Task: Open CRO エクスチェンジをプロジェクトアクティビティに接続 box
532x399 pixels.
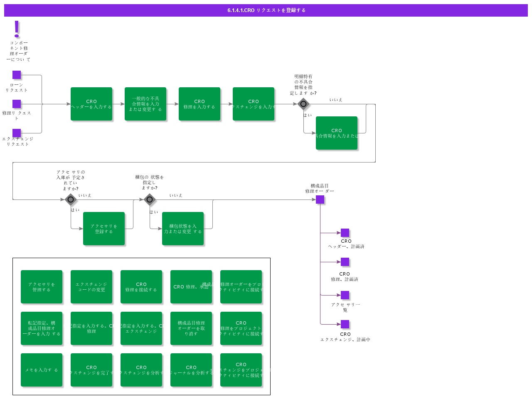Action: (241, 370)
